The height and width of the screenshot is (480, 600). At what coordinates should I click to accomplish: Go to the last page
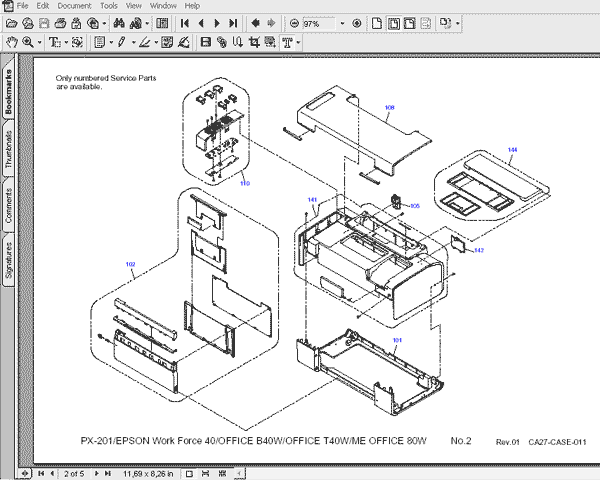(x=234, y=23)
